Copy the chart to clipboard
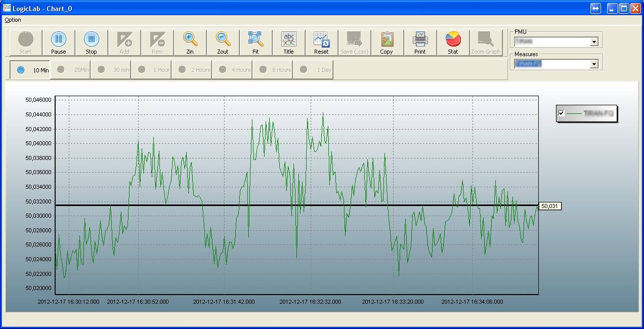 (387, 43)
